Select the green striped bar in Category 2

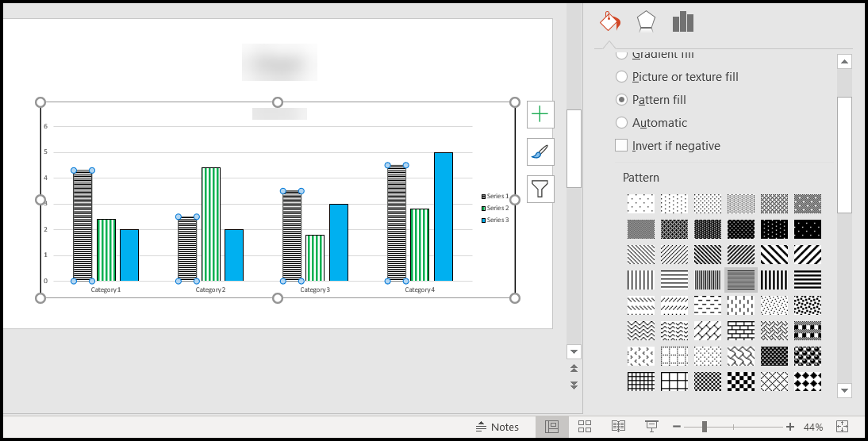[211, 224]
